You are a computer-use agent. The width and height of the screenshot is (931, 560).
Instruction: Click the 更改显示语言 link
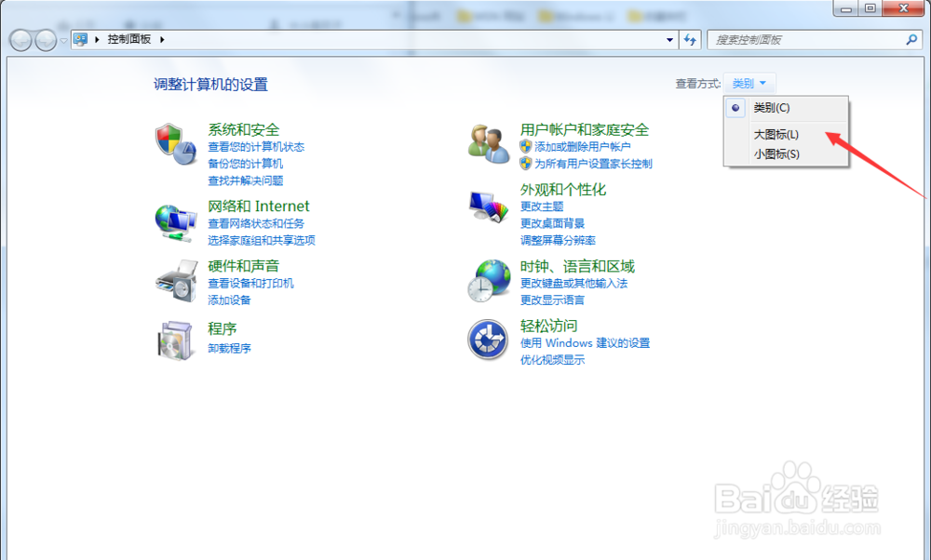(x=552, y=300)
